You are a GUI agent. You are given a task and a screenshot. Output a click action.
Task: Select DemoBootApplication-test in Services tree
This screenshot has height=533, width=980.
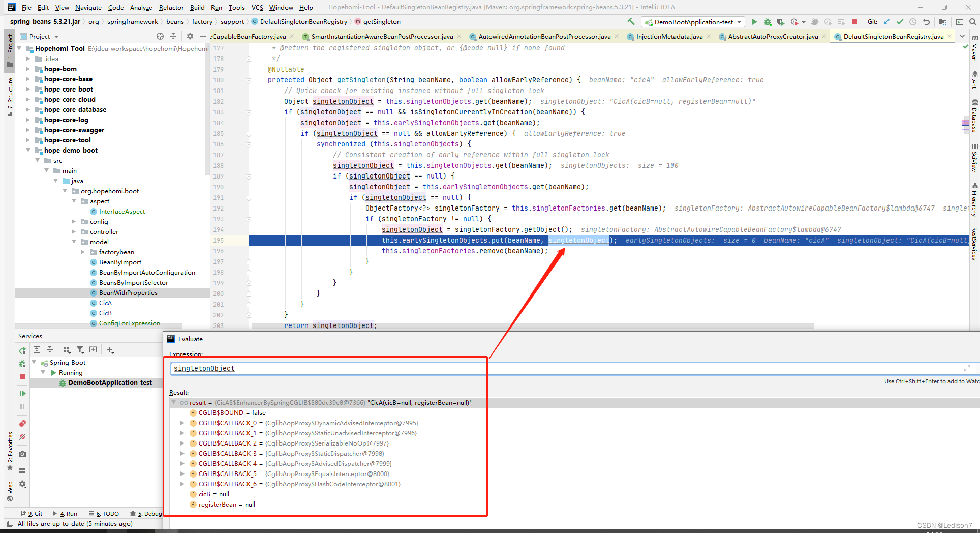tap(110, 382)
